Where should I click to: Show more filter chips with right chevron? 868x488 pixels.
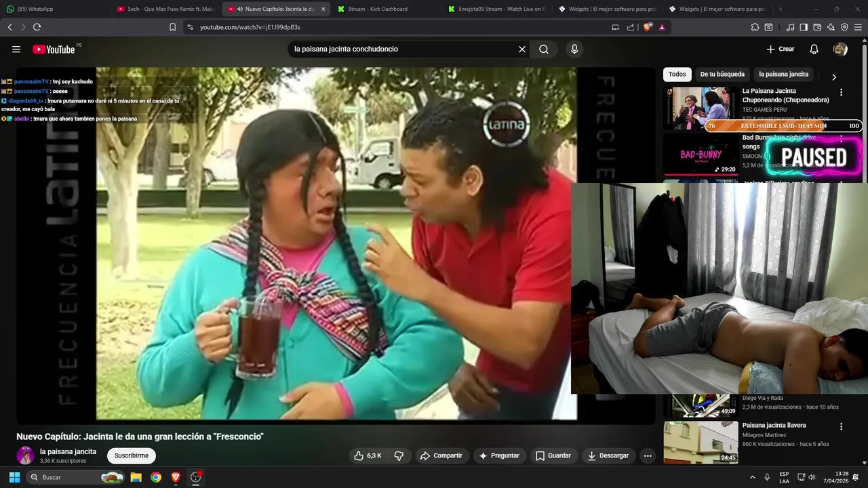834,77
